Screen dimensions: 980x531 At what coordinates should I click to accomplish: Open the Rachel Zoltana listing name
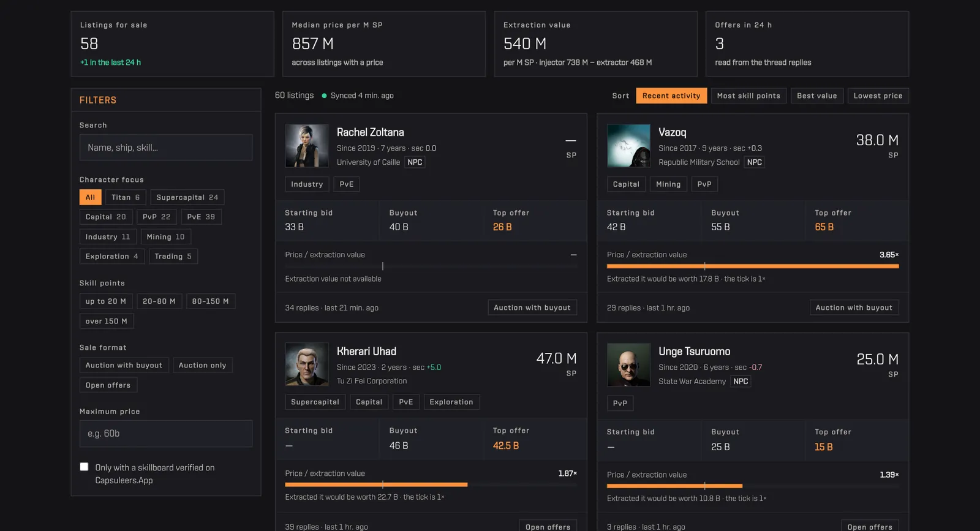click(x=370, y=132)
